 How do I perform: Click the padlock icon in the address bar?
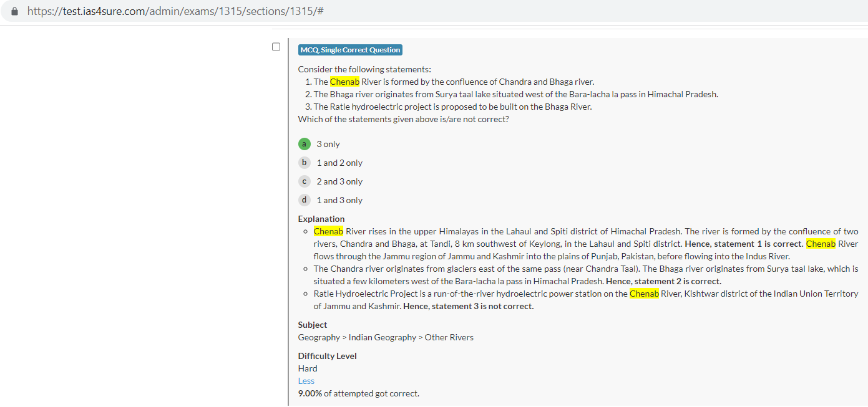pos(16,11)
